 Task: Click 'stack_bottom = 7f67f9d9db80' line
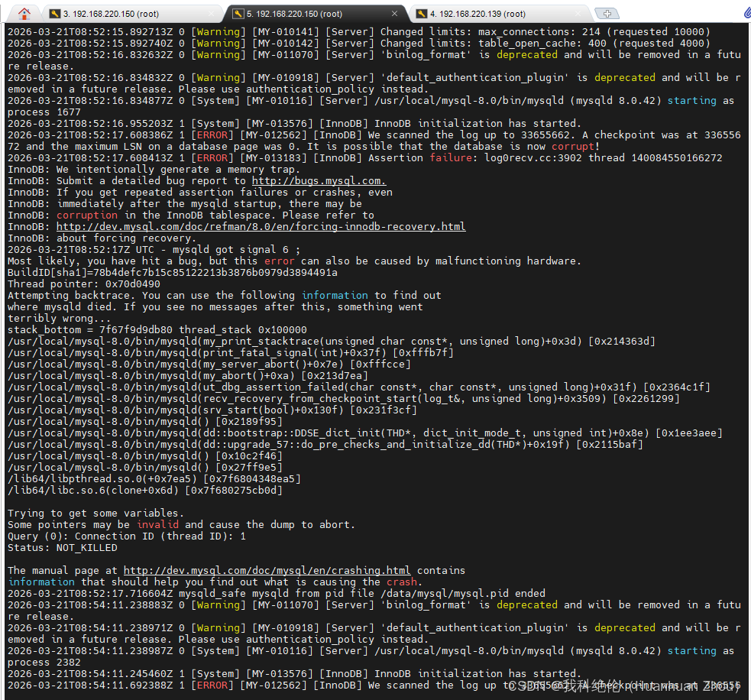[157, 330]
